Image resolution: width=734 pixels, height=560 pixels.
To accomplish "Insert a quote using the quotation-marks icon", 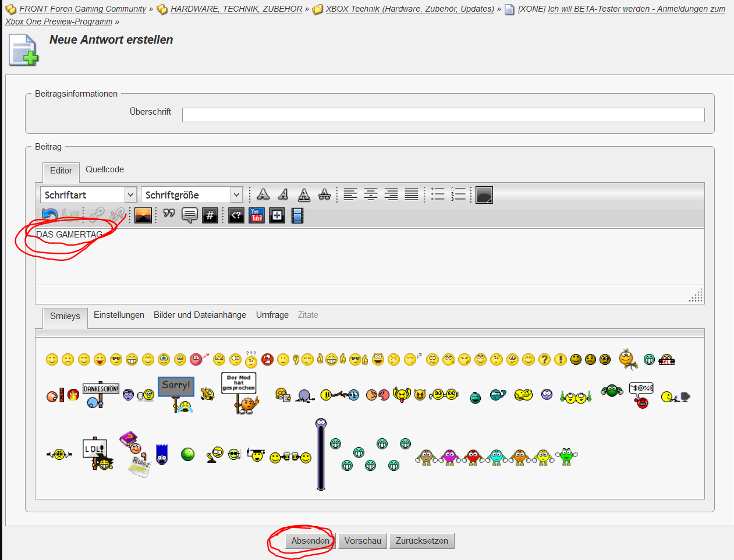I will pyautogui.click(x=169, y=215).
